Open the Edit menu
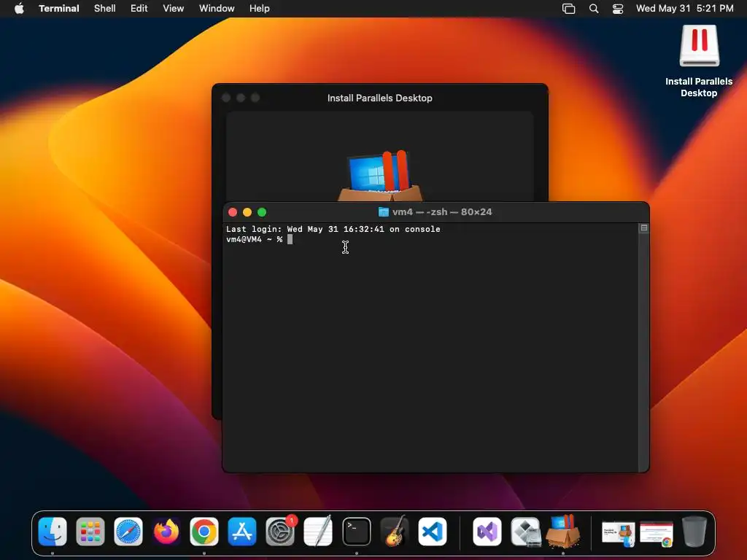The height and width of the screenshot is (560, 747). pyautogui.click(x=139, y=8)
